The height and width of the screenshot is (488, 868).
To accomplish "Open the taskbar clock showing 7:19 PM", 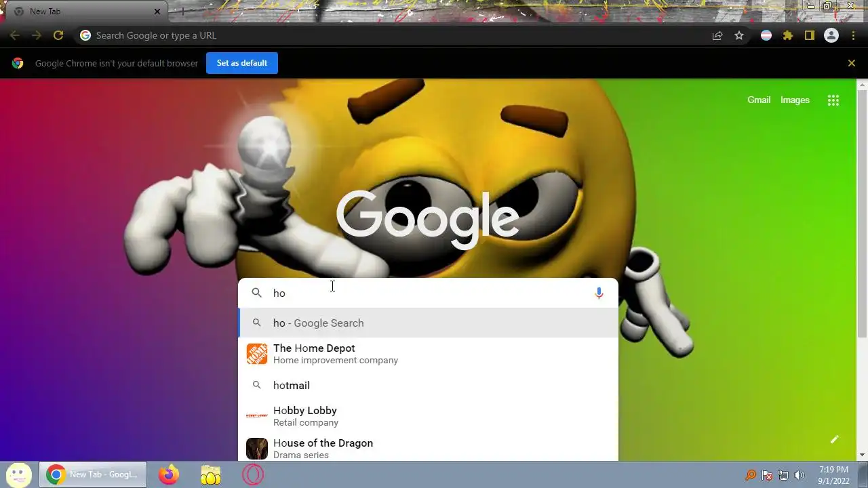I will (833, 474).
